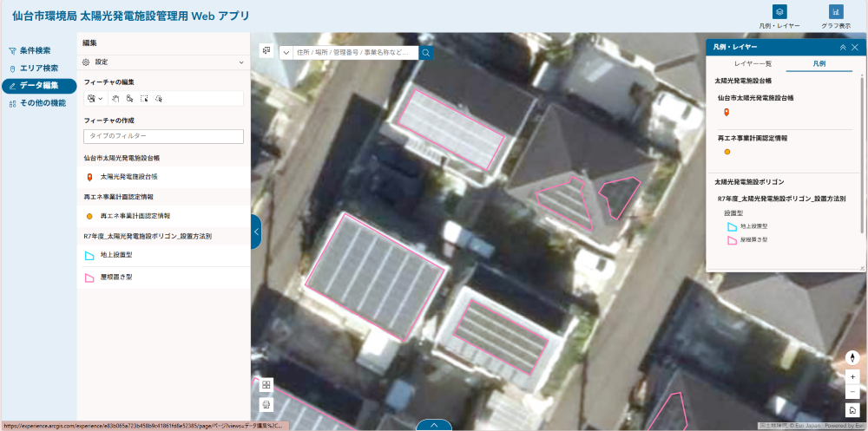Expand the bottom panel with up arrow

click(x=434, y=425)
